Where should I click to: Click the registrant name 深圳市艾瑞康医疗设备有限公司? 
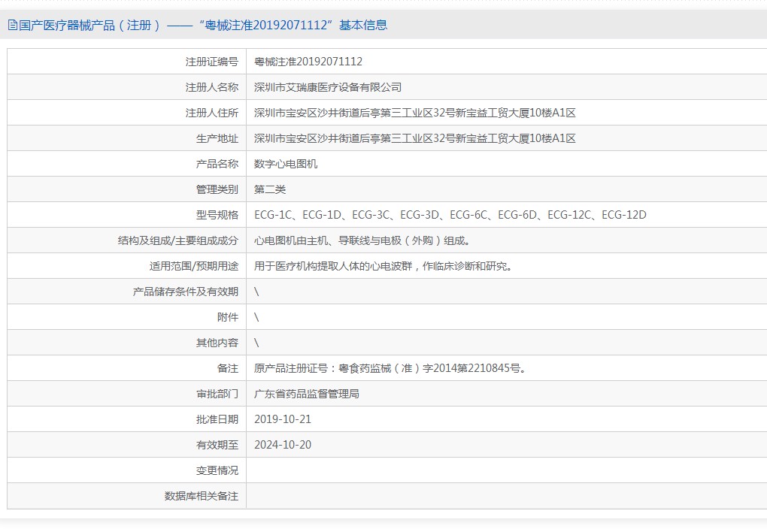click(x=328, y=87)
